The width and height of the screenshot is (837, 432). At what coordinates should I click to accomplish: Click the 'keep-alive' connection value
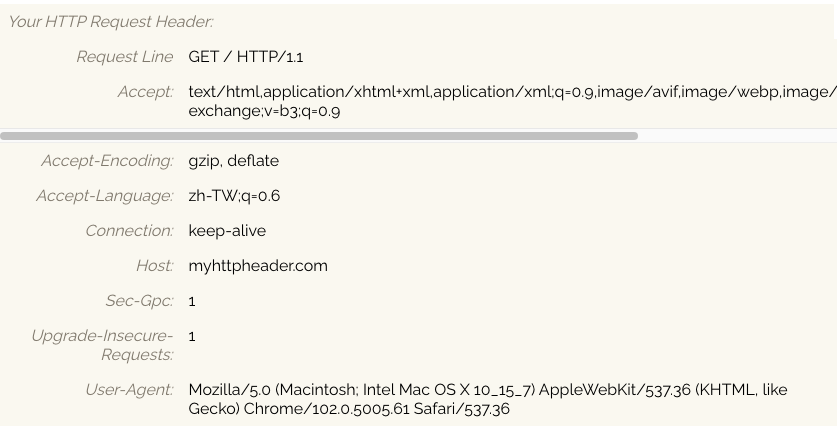tap(227, 231)
